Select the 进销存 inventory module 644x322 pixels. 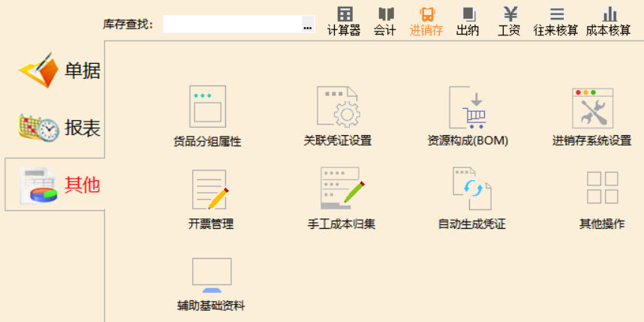pos(426,22)
